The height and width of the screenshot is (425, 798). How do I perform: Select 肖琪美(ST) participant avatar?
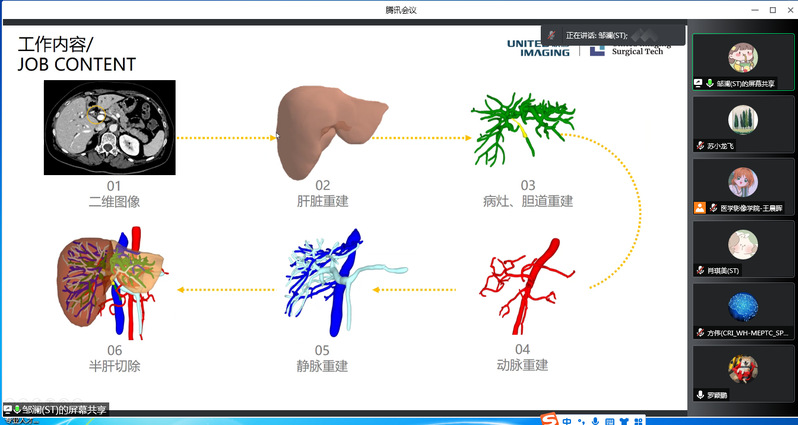(x=742, y=243)
